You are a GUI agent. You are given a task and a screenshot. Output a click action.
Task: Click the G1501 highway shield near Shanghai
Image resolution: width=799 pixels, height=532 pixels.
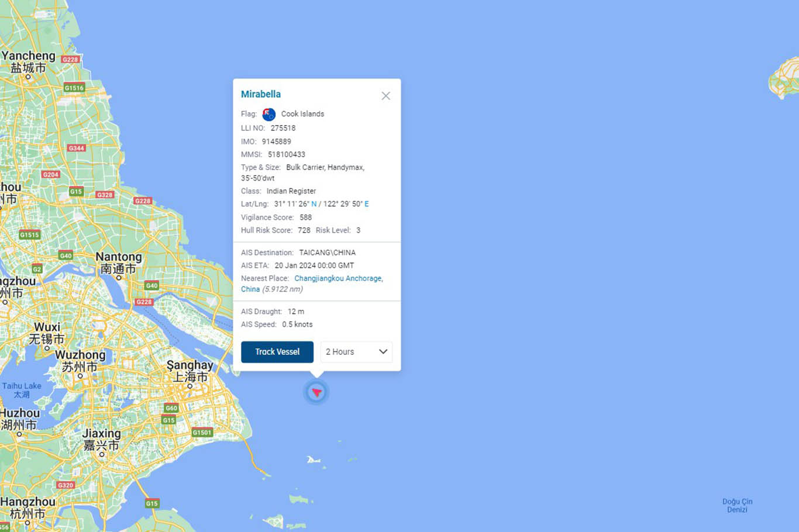coord(202,433)
